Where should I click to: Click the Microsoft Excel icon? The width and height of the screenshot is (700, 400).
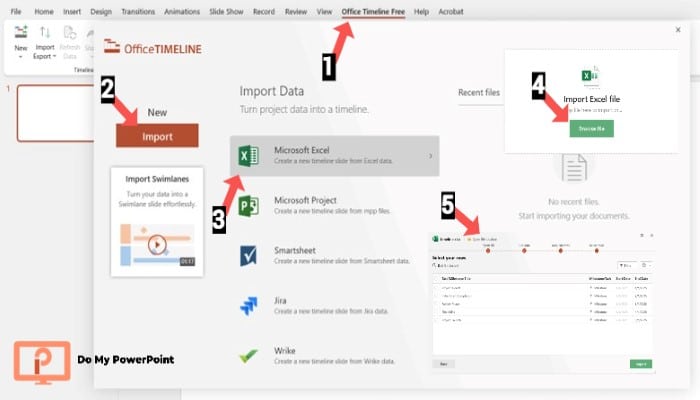[x=248, y=156]
